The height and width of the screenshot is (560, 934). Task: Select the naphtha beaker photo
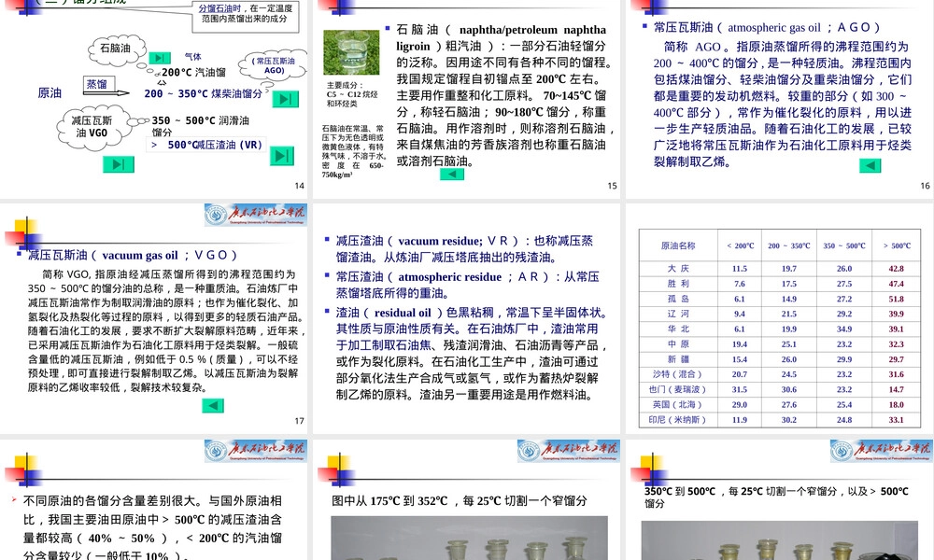(351, 52)
